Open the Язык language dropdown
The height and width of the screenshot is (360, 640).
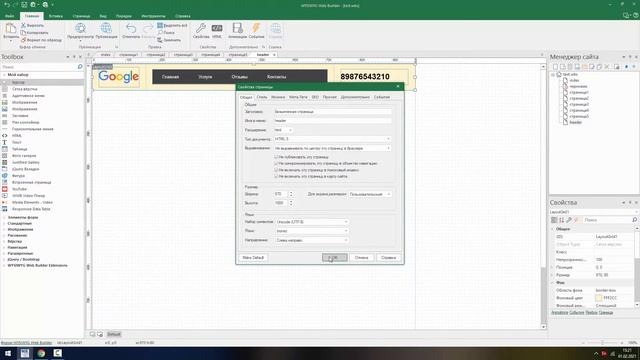tap(312, 231)
